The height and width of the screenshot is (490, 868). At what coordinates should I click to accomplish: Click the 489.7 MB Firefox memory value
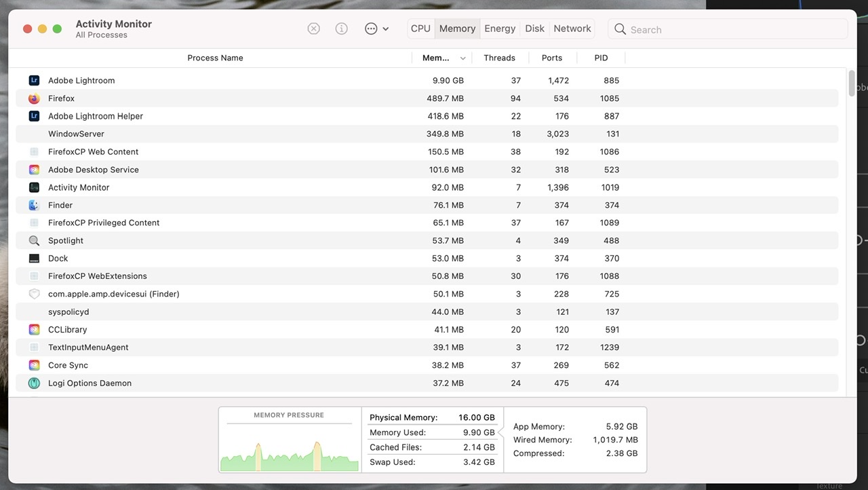point(446,98)
